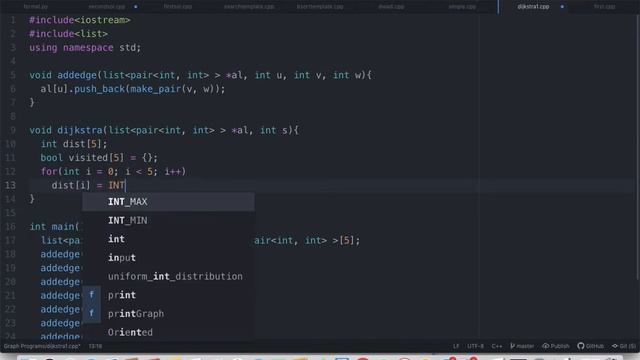640x360 pixels.
Task: Click unsaved dot on dijkstra1.cpp tab
Action: coord(562,7)
